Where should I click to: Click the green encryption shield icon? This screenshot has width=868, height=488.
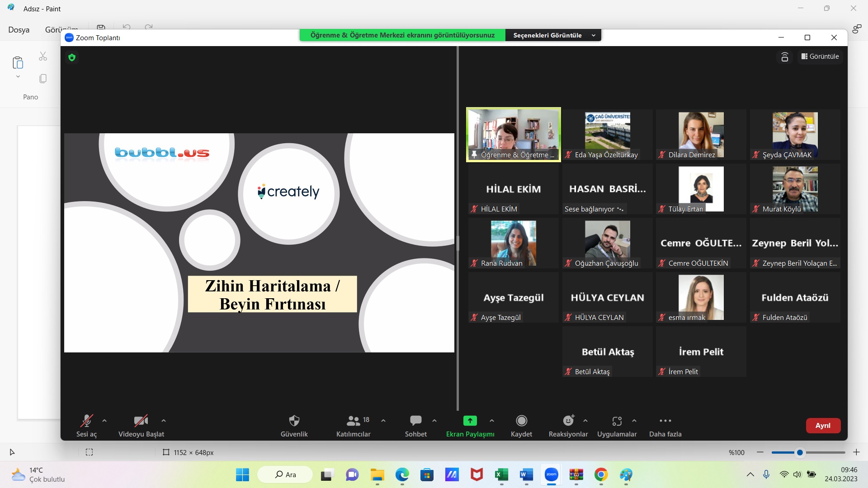click(72, 57)
